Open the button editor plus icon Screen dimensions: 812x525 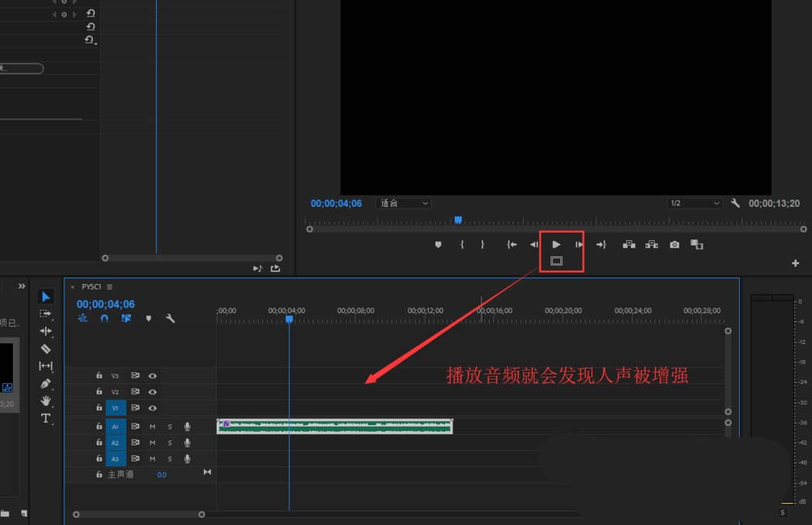pos(796,264)
